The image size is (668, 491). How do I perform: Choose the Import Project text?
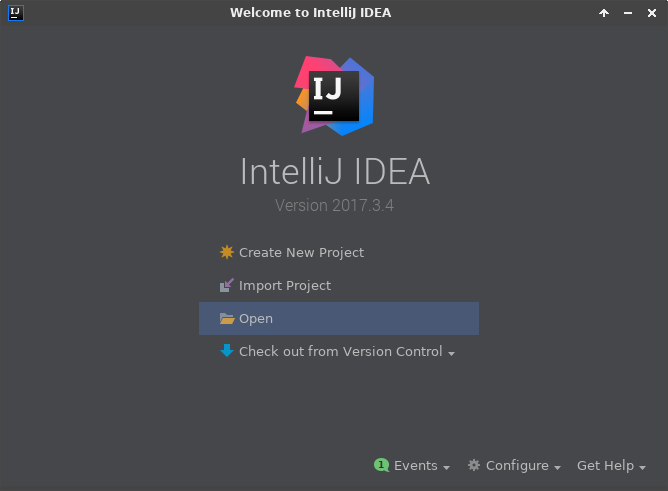coord(285,285)
